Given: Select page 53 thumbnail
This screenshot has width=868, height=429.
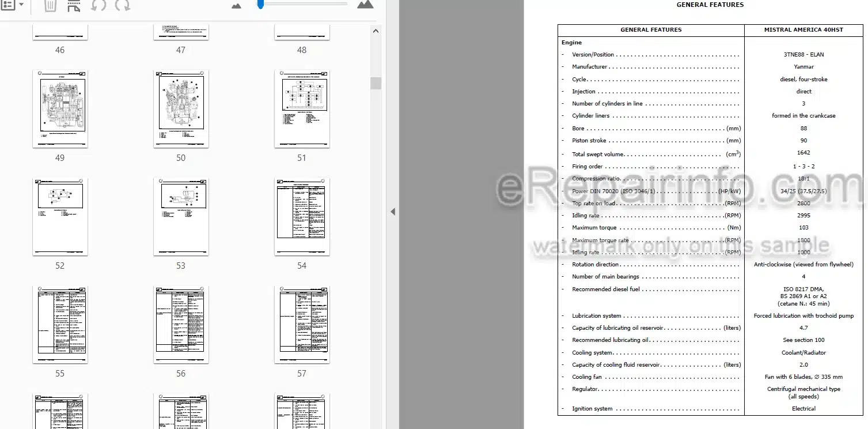Looking at the screenshot, I should point(181,217).
